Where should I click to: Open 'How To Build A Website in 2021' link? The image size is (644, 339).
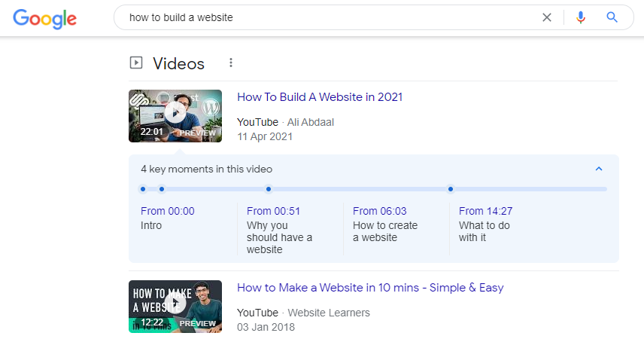(x=320, y=97)
